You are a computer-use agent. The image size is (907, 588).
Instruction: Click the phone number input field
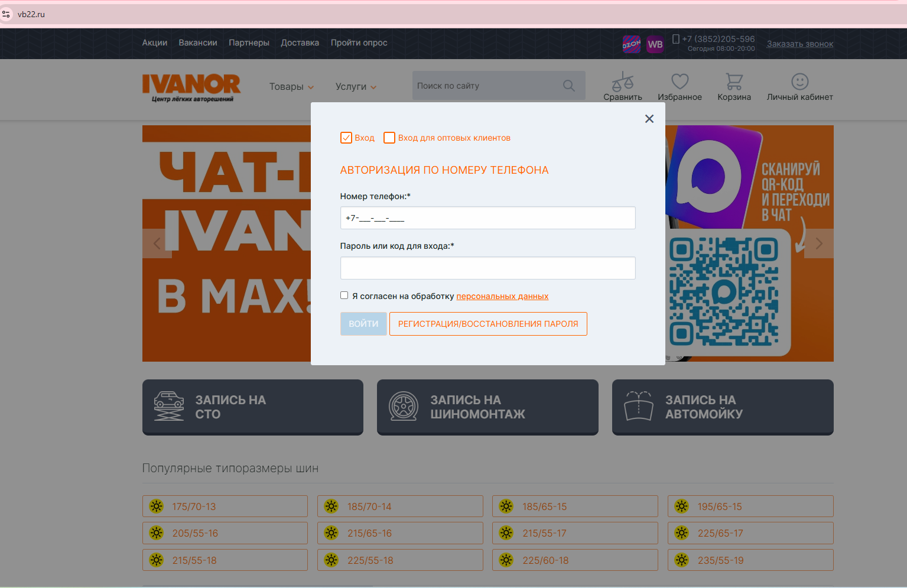coord(487,218)
